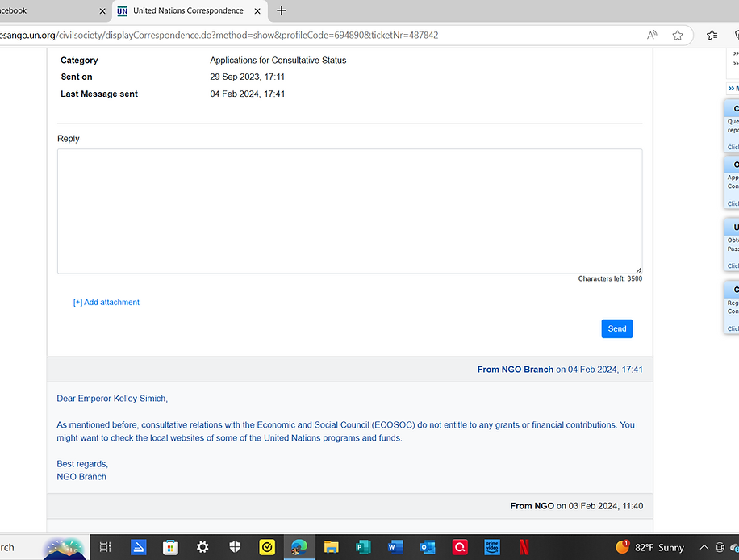Image resolution: width=739 pixels, height=560 pixels.
Task: Open the blue scanner app on taskbar
Action: click(x=138, y=547)
